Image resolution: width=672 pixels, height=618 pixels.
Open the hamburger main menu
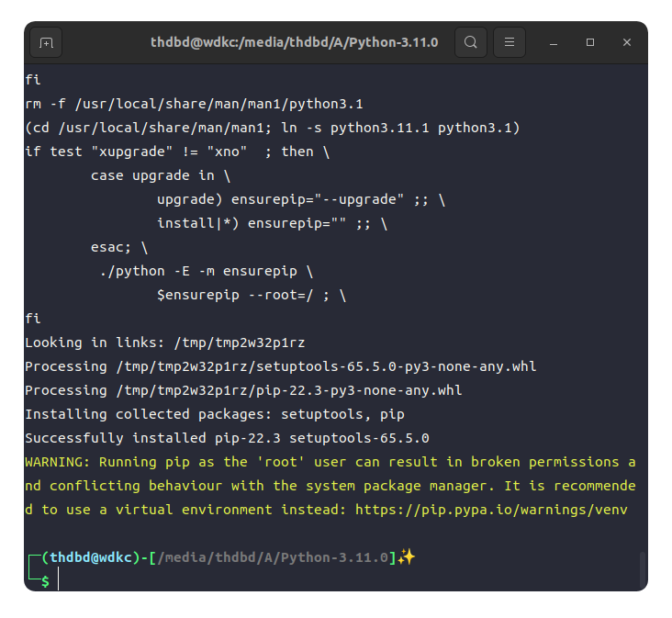[x=510, y=42]
